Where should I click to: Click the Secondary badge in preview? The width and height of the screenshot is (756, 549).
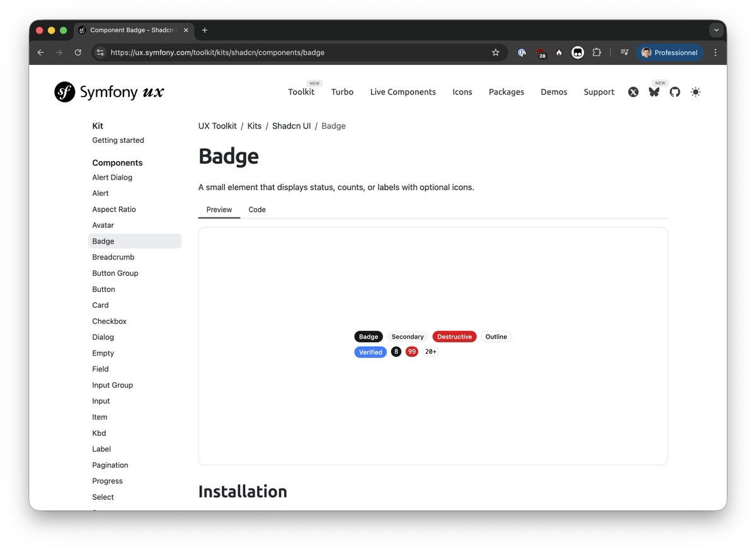click(408, 337)
